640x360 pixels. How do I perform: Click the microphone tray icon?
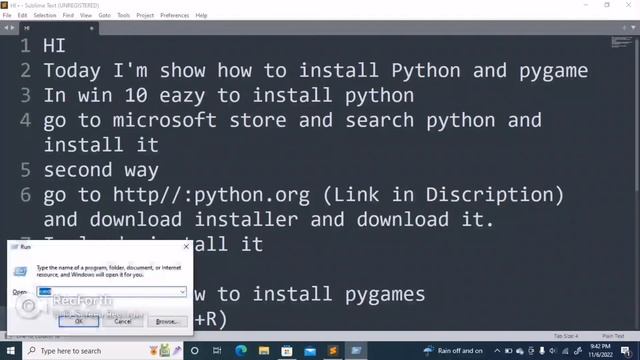[542, 351]
